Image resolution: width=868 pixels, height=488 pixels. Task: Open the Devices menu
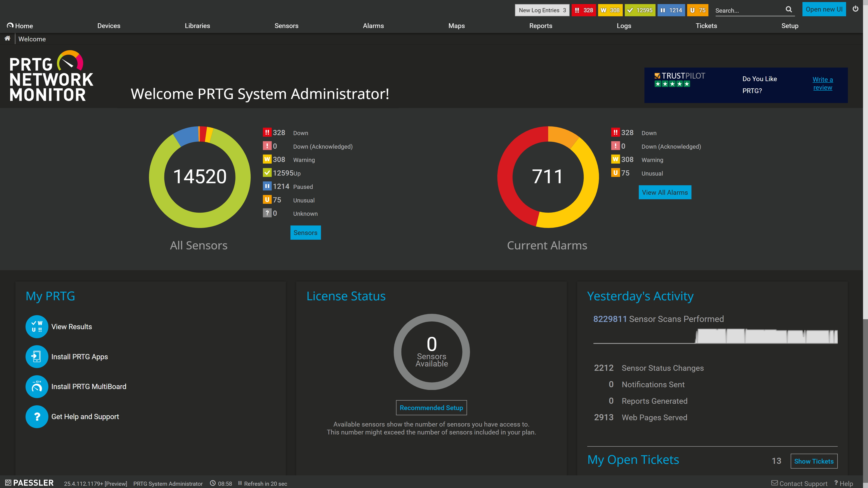pyautogui.click(x=108, y=26)
